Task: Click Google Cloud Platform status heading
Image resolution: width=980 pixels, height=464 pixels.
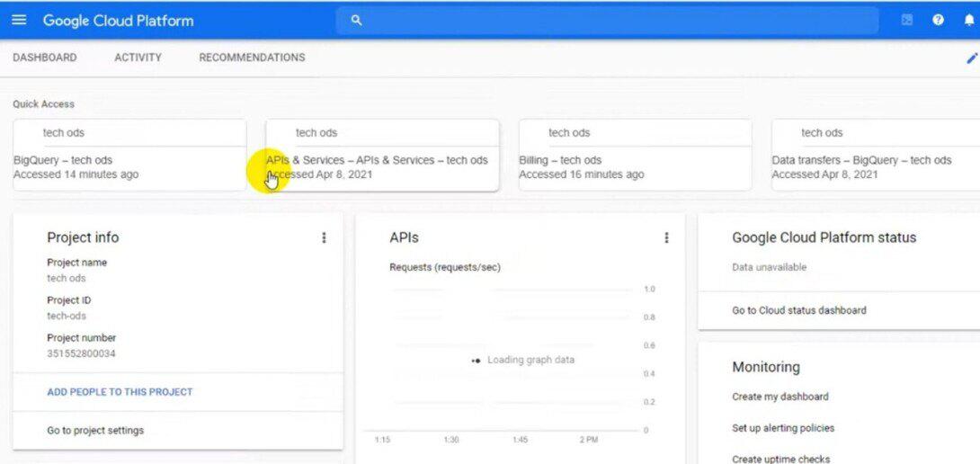Action: [x=824, y=237]
